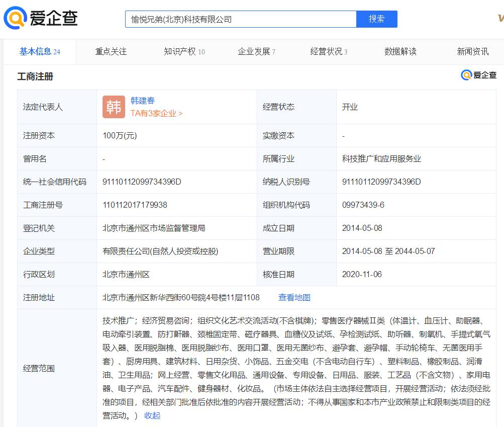Open the 基本信息 tab

tap(40, 52)
